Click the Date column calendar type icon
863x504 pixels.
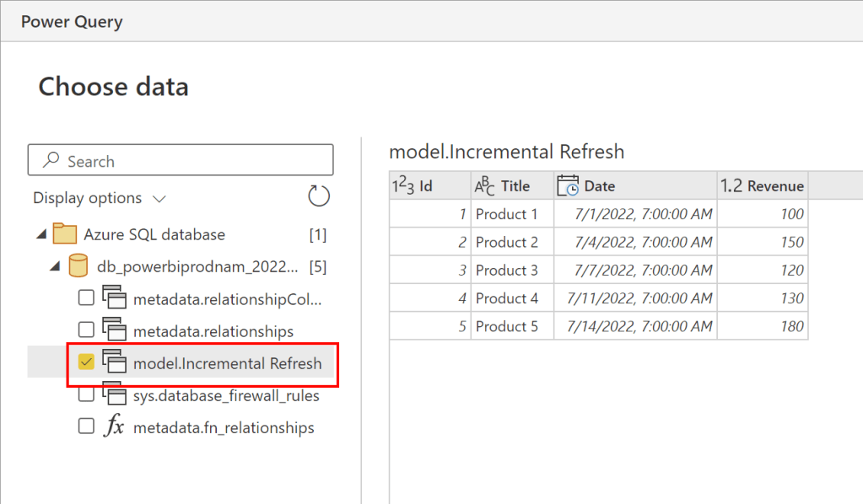568,186
